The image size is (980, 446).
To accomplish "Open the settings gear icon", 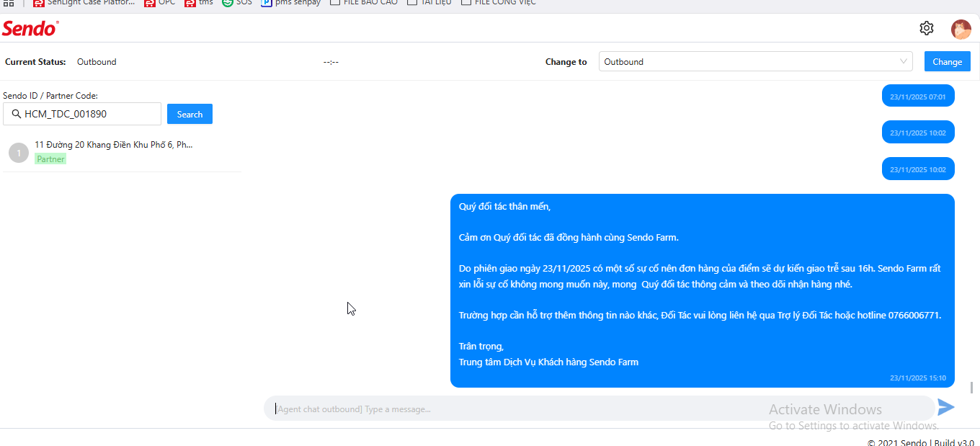I will 927,28.
